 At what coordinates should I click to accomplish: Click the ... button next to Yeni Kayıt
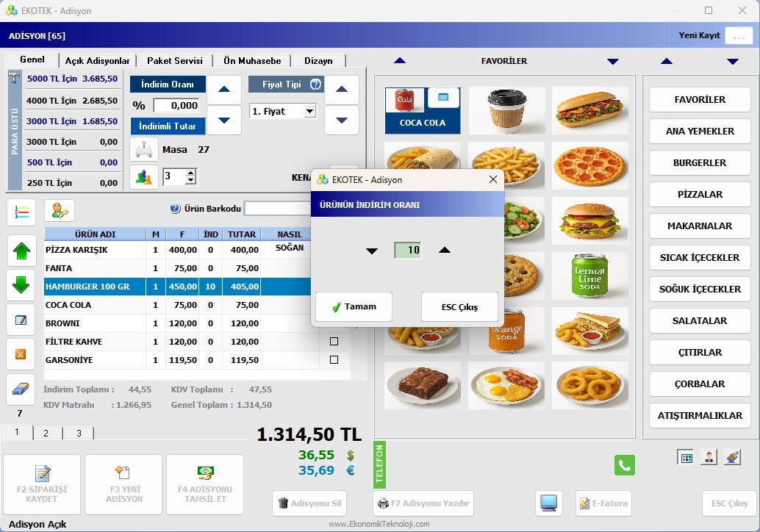[x=739, y=36]
